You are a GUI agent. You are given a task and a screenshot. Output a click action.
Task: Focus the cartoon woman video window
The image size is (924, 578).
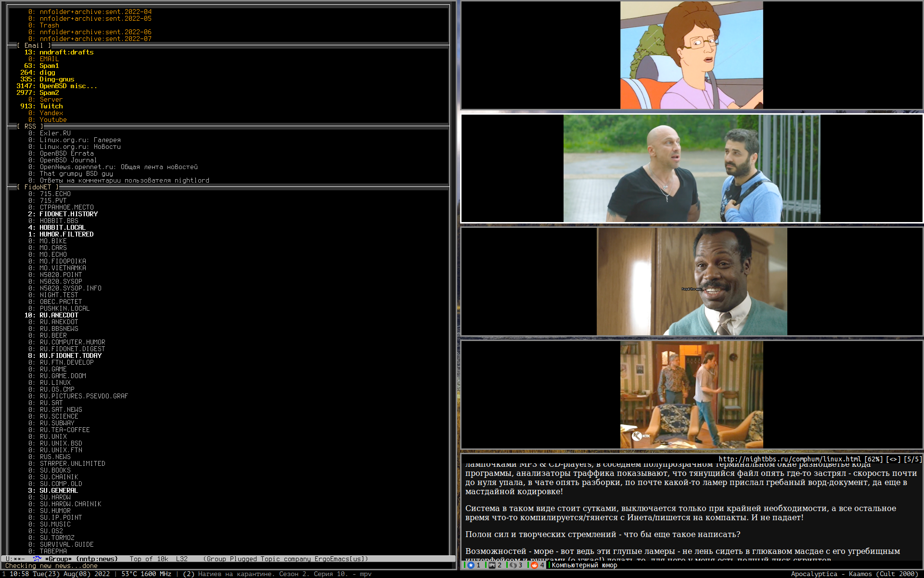(692, 55)
